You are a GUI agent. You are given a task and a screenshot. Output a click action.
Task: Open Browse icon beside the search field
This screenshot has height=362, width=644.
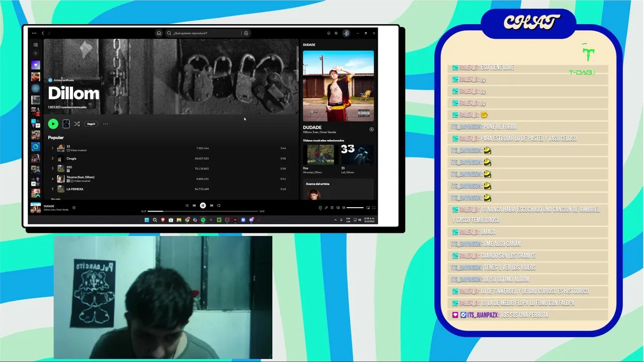coord(246,33)
